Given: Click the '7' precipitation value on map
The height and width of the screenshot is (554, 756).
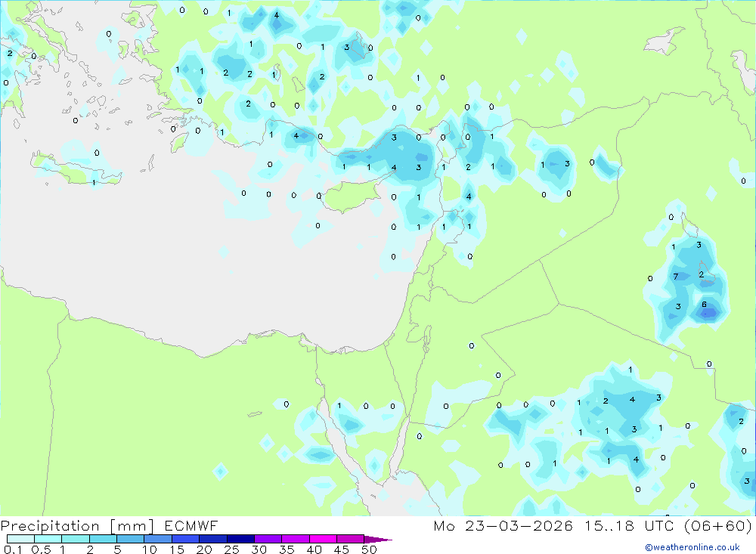Looking at the screenshot, I should (x=675, y=277).
